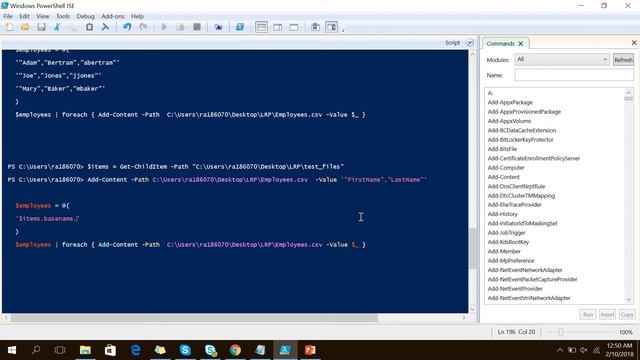The image size is (640, 360).
Task: Open File Explorer from taskbar
Action: coord(85,350)
